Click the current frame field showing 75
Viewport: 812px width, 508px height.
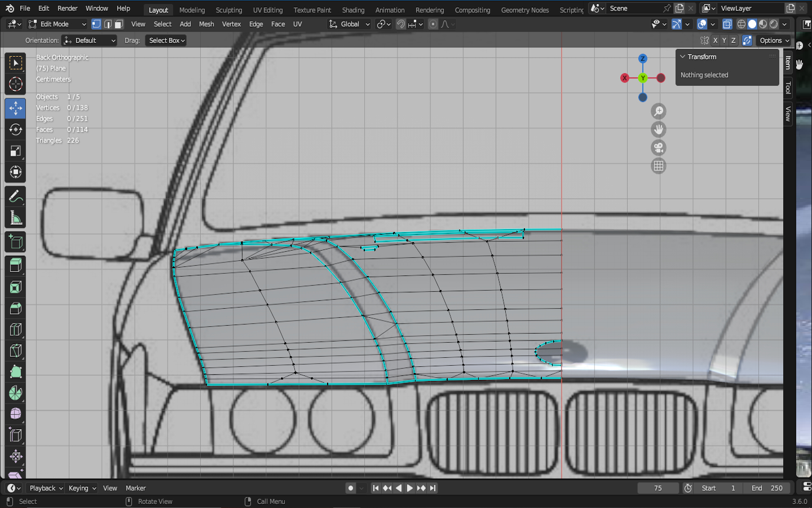pyautogui.click(x=657, y=488)
